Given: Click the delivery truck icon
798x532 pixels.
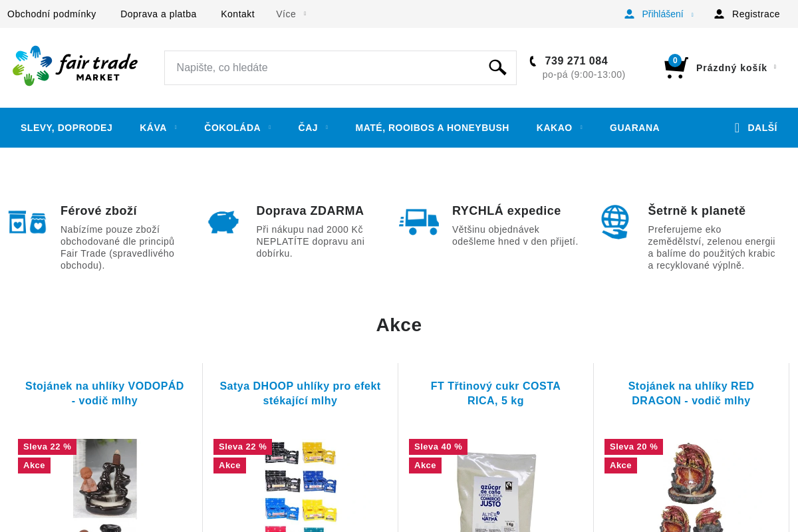Looking at the screenshot, I should 419,221.
